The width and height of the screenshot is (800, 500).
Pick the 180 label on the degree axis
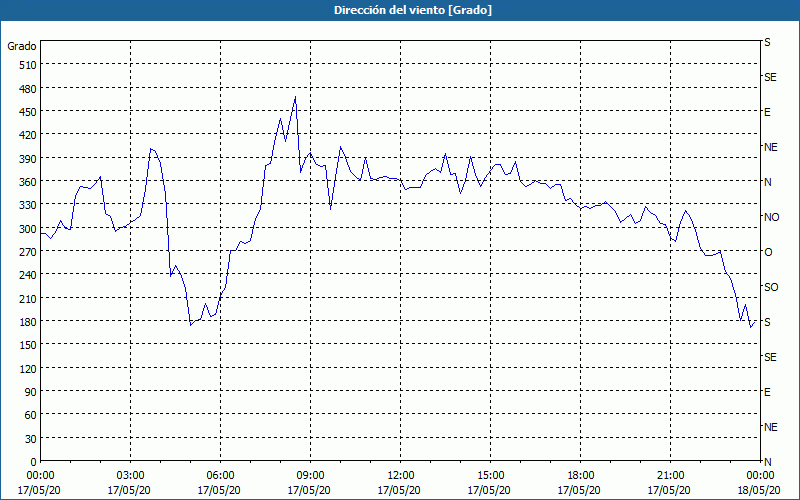point(29,321)
